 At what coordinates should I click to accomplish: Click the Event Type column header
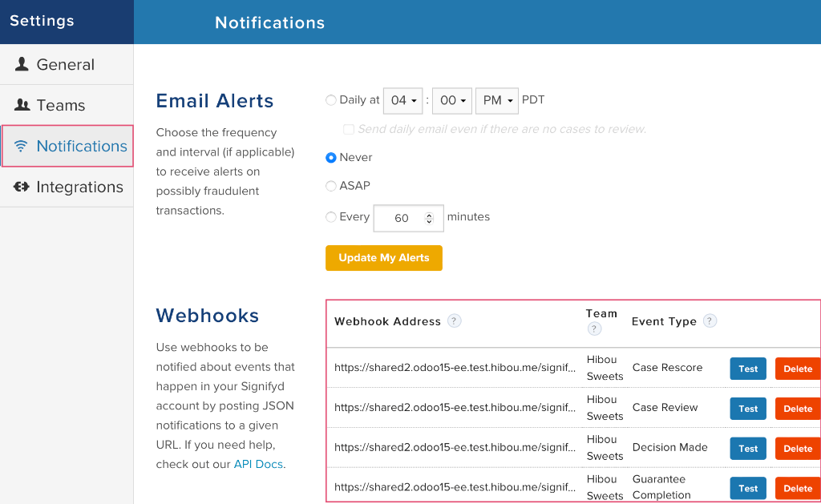click(664, 321)
